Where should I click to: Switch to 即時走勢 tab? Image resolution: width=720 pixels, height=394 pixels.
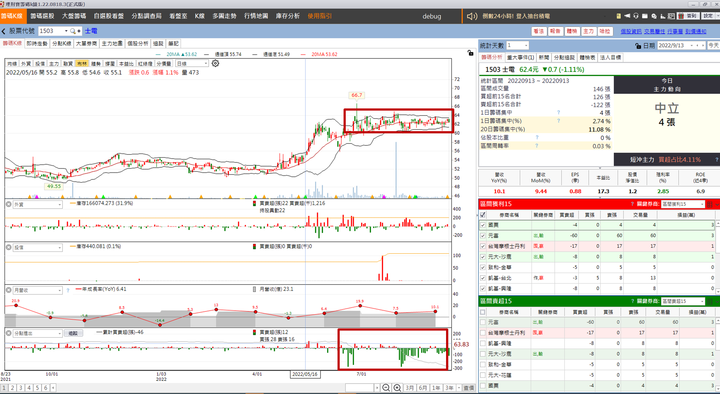(37, 44)
